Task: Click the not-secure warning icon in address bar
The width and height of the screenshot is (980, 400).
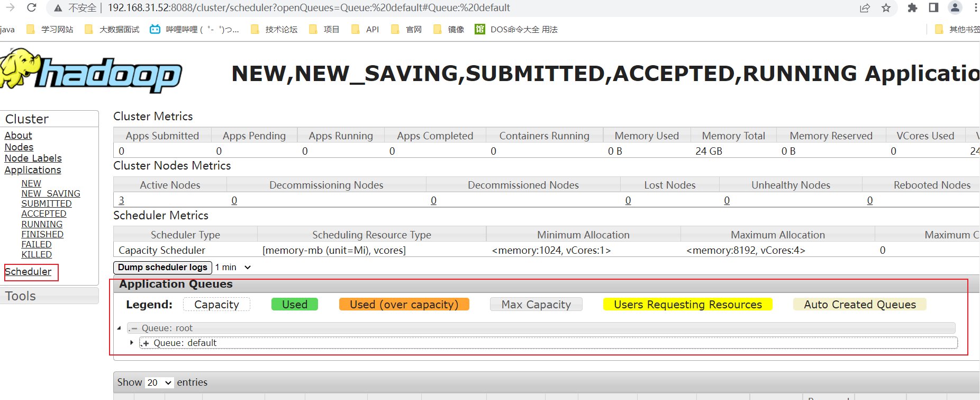Action: [58, 8]
